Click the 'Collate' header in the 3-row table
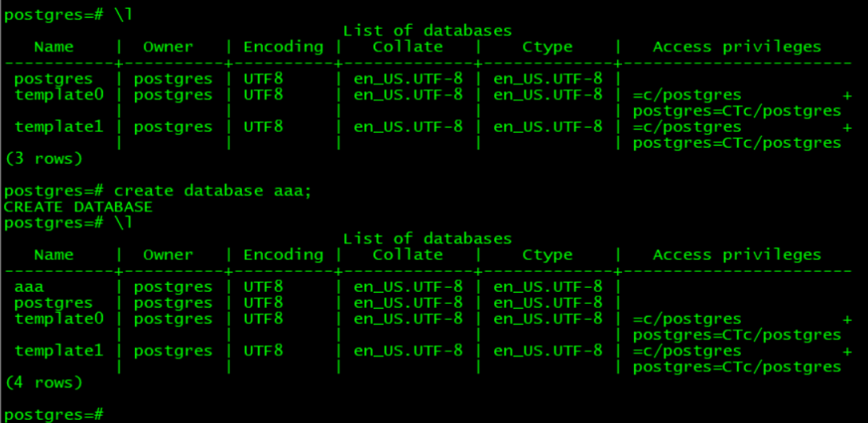Viewport: 868px width, 423px height. pyautogui.click(x=407, y=47)
